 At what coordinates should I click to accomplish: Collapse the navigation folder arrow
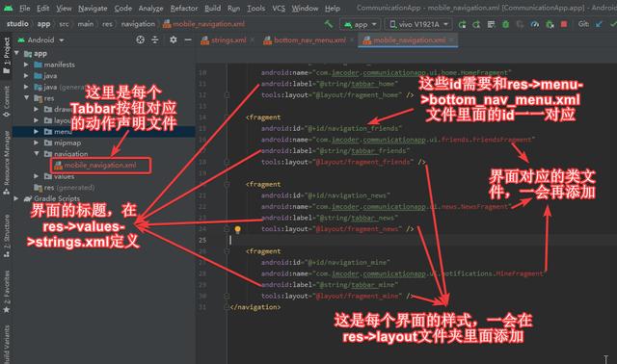pyautogui.click(x=37, y=154)
